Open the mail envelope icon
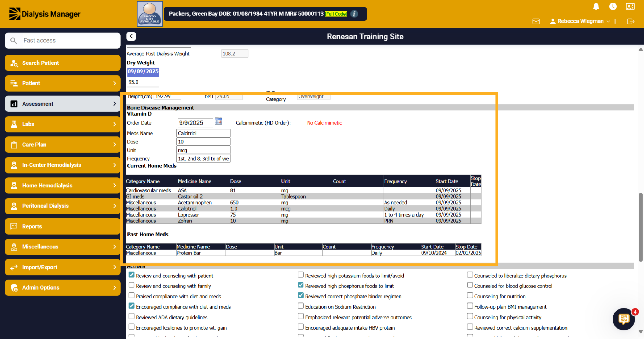The image size is (644, 339). coord(536,21)
